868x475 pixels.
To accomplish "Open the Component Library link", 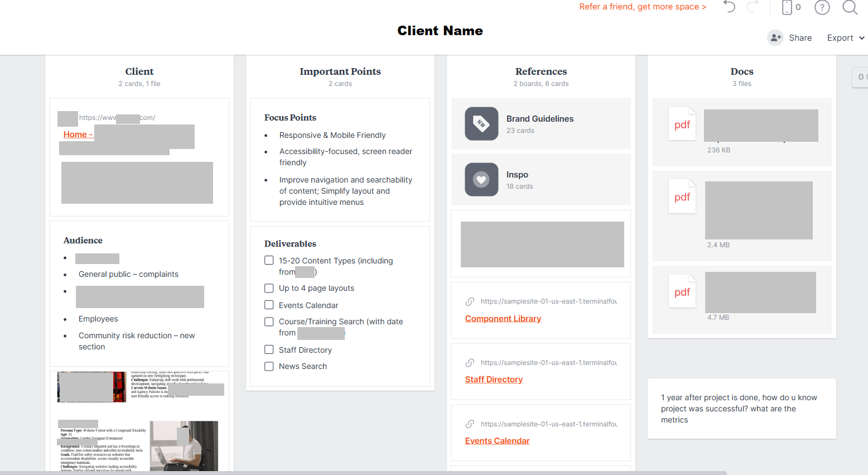I will (503, 319).
